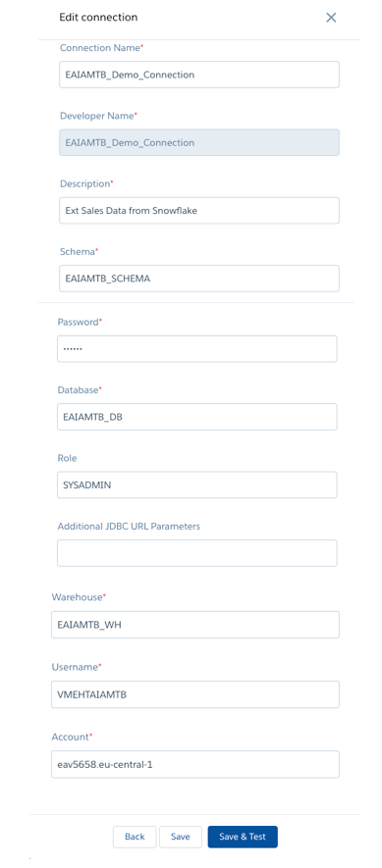Click the Account field label
Image resolution: width=382 pixels, height=868 pixels.
pos(72,737)
